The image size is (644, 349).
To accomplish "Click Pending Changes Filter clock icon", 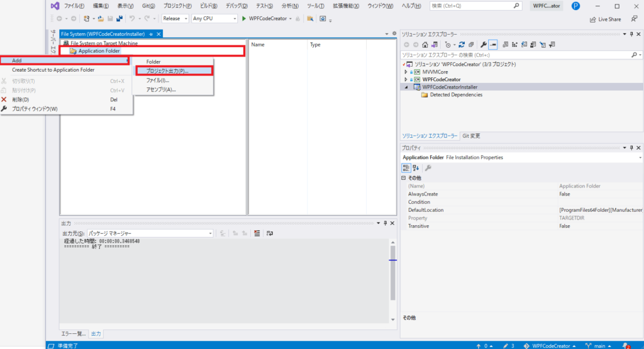I will 448,45.
